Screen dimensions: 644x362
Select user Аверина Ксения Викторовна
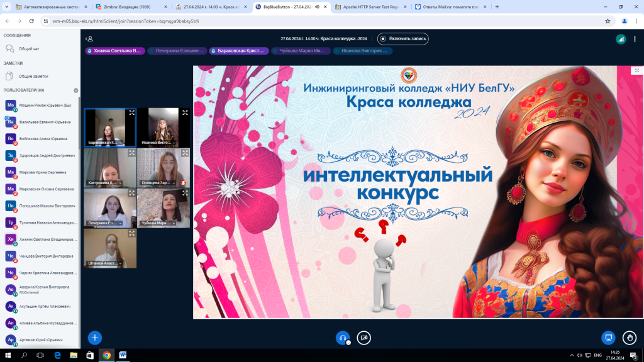pyautogui.click(x=40, y=289)
